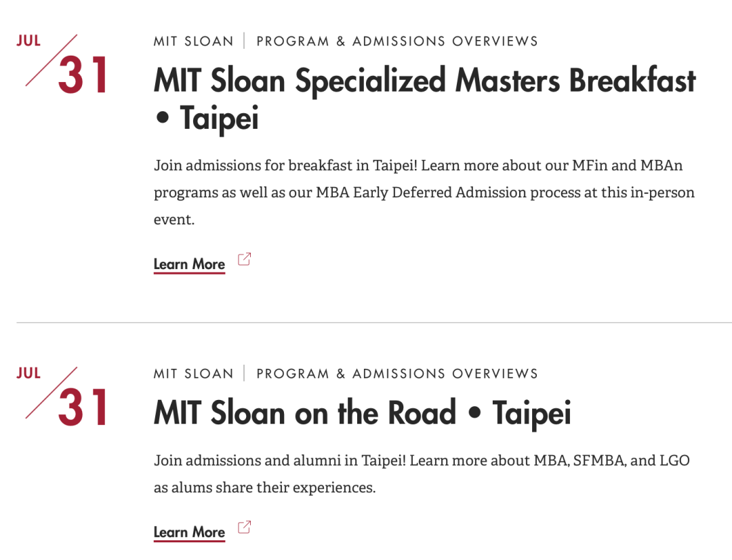Click external link icon under Sloan on the Road
732x560 pixels.
(x=244, y=527)
